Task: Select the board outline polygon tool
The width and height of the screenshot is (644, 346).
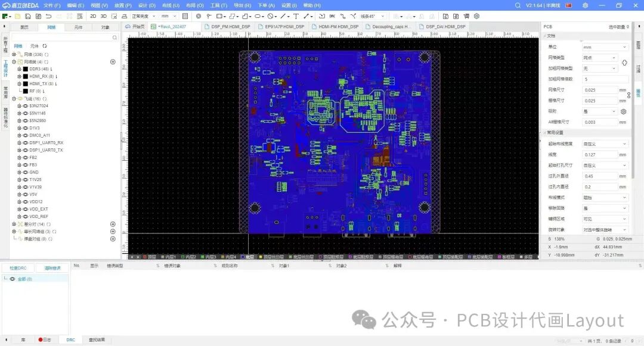Action: tap(245, 17)
